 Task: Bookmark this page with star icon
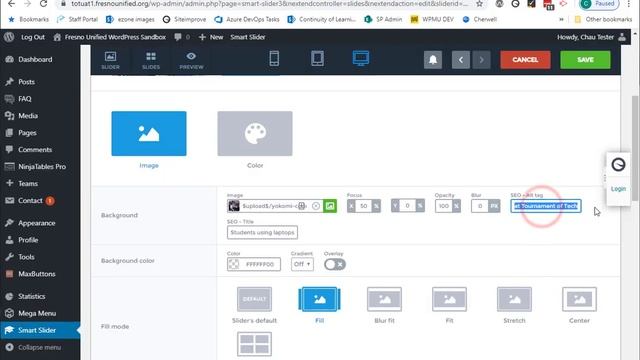pyautogui.click(x=479, y=4)
